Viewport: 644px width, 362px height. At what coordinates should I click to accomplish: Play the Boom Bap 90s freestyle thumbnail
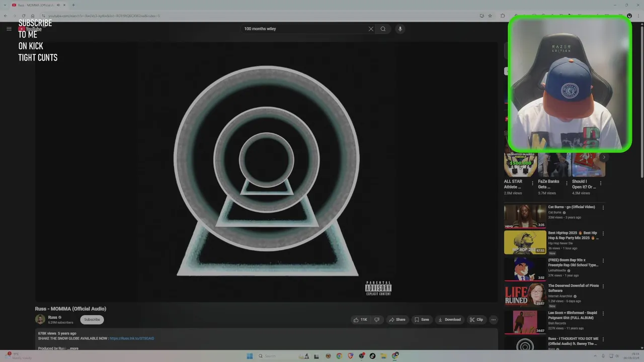(525, 269)
